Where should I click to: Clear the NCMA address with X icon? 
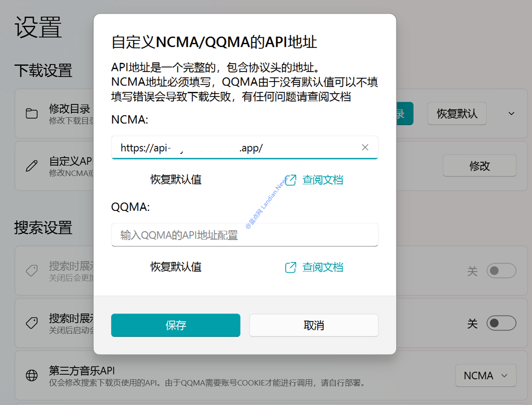[365, 148]
